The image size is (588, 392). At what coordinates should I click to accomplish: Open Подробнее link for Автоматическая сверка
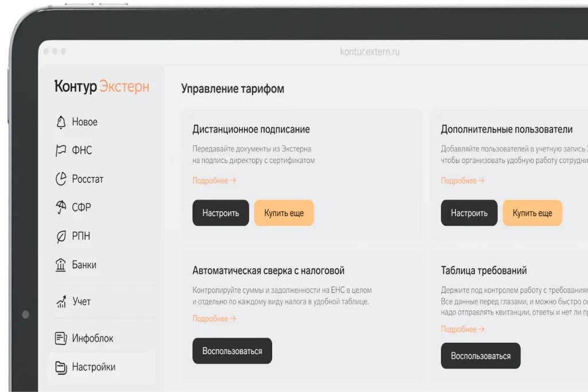click(x=214, y=319)
